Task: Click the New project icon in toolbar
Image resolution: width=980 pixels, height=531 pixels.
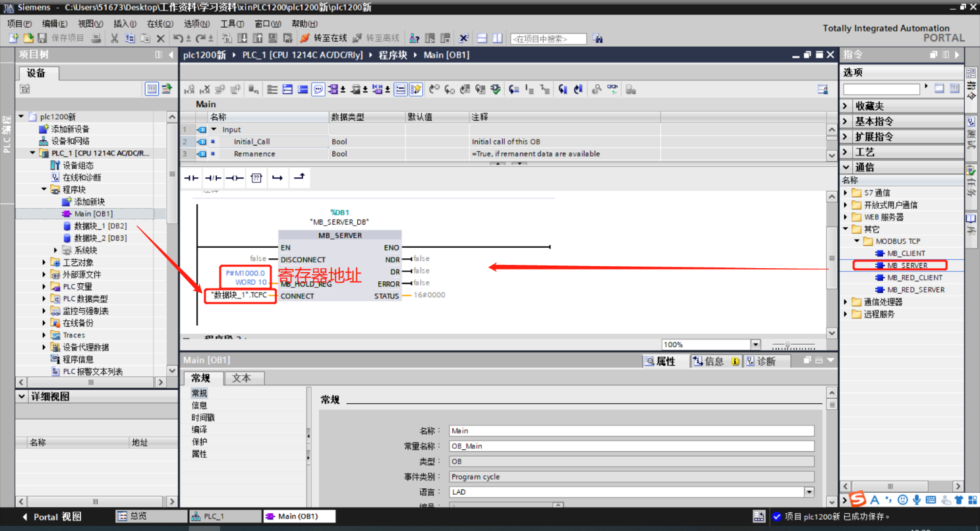Action: [14, 38]
